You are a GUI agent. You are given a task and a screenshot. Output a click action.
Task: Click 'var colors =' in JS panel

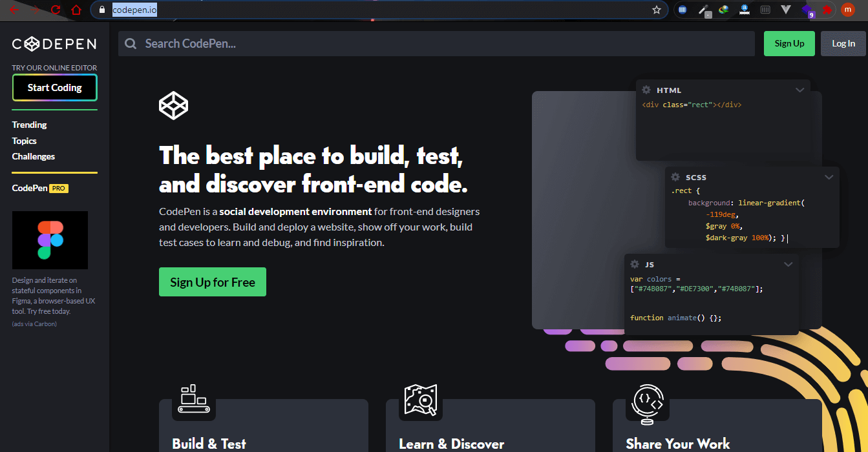tap(655, 280)
